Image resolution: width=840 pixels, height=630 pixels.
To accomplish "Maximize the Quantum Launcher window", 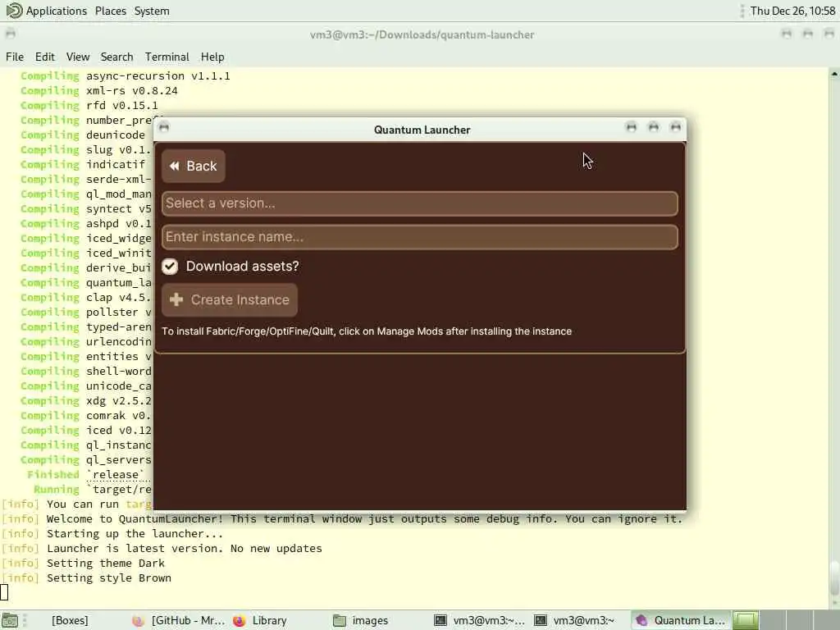I will 654,127.
